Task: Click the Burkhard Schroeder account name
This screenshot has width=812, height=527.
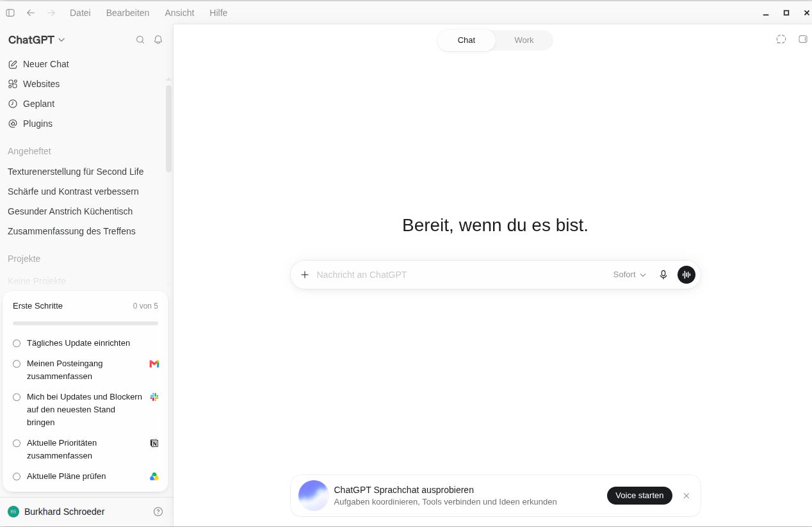Action: [64, 512]
